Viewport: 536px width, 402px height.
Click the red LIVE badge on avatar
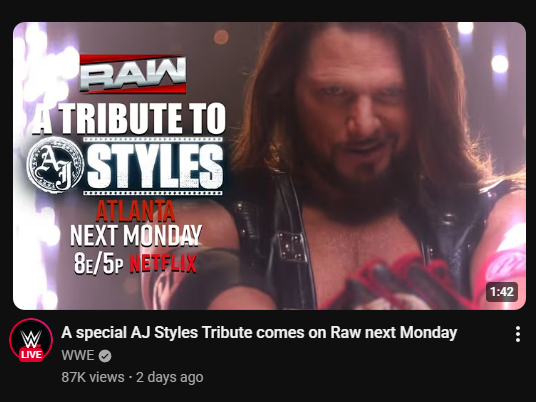31,354
